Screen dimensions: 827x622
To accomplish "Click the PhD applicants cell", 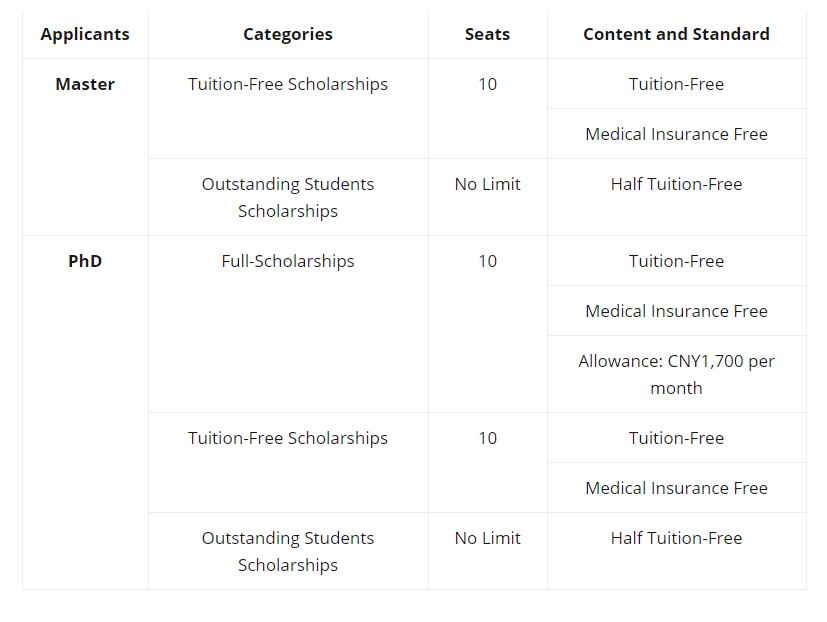I will (85, 261).
